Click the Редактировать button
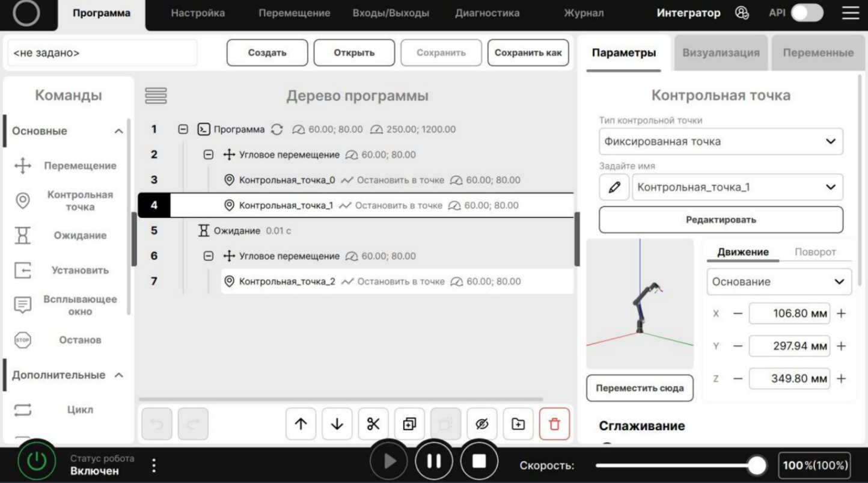The image size is (868, 483). tap(721, 220)
